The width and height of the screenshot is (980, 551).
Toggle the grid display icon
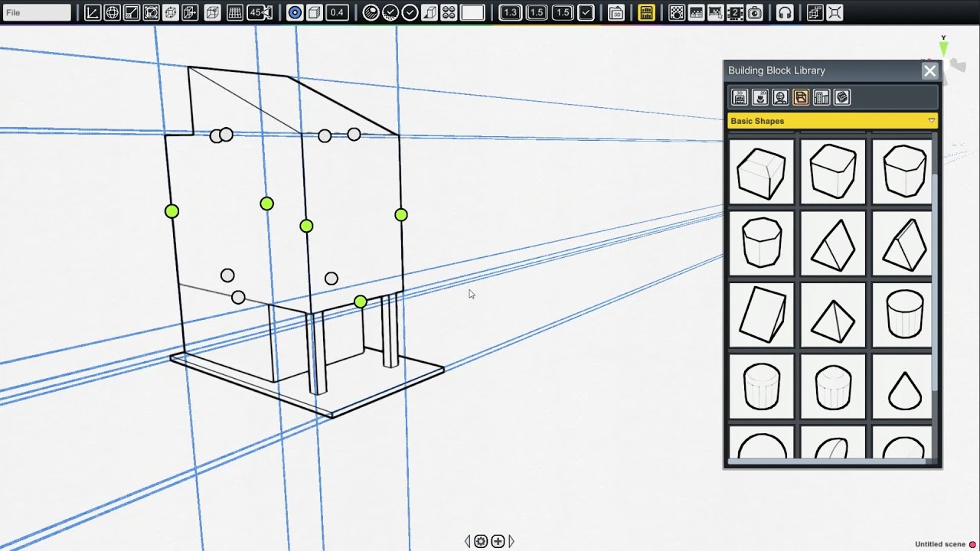tap(235, 12)
